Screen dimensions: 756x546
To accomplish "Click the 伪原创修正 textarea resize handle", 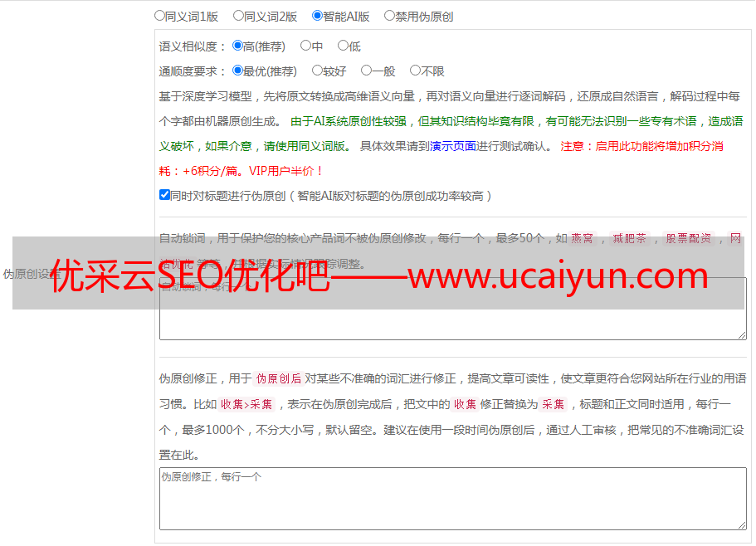I will click(742, 525).
